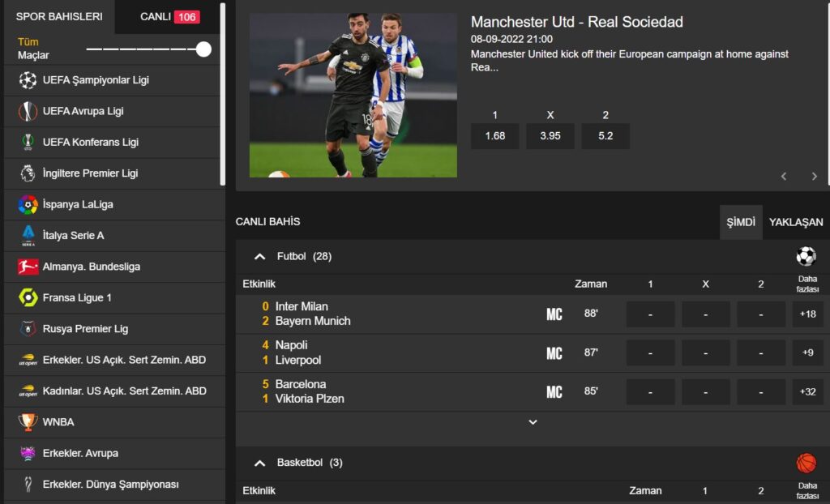
Task: Select the ŞİMDİ tab
Action: pos(740,222)
